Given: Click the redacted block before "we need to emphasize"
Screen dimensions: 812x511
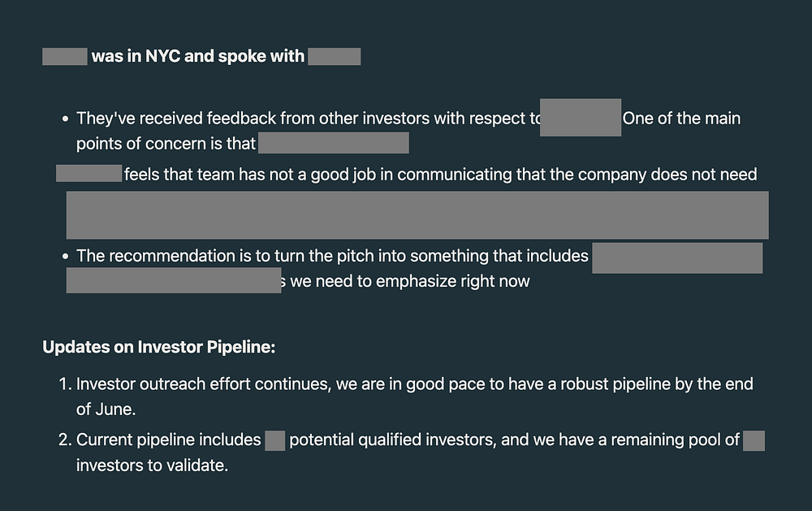Looking at the screenshot, I should 173,280.
